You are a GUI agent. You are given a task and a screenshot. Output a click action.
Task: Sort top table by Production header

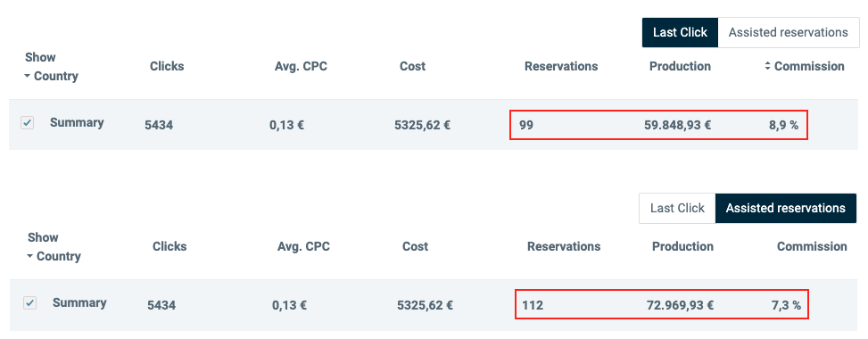tap(680, 67)
